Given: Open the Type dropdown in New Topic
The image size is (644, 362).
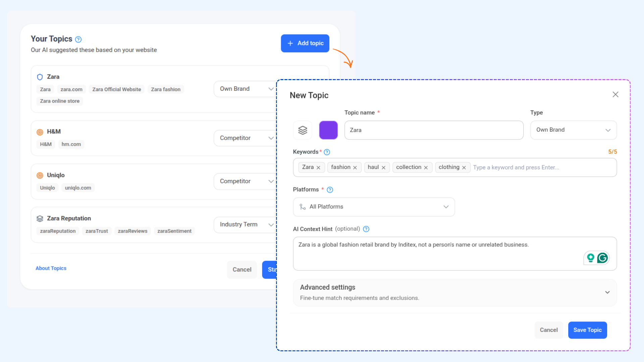Looking at the screenshot, I should click(x=574, y=130).
